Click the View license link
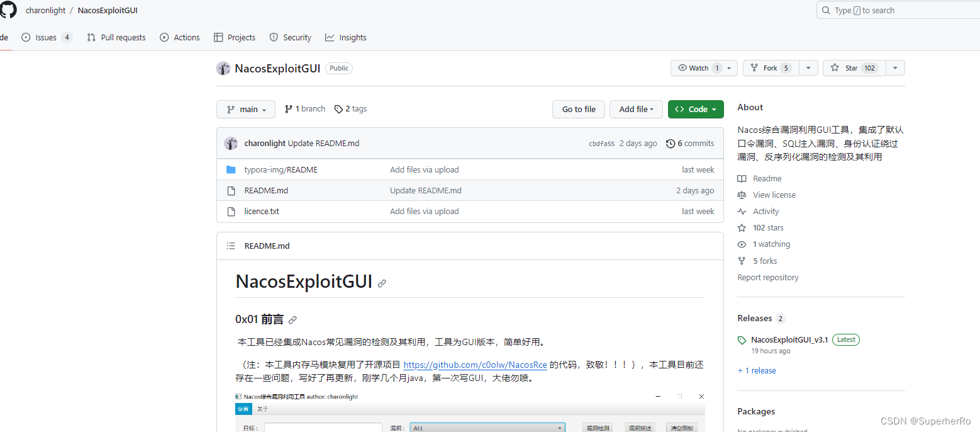The width and height of the screenshot is (980, 432). coord(766,195)
